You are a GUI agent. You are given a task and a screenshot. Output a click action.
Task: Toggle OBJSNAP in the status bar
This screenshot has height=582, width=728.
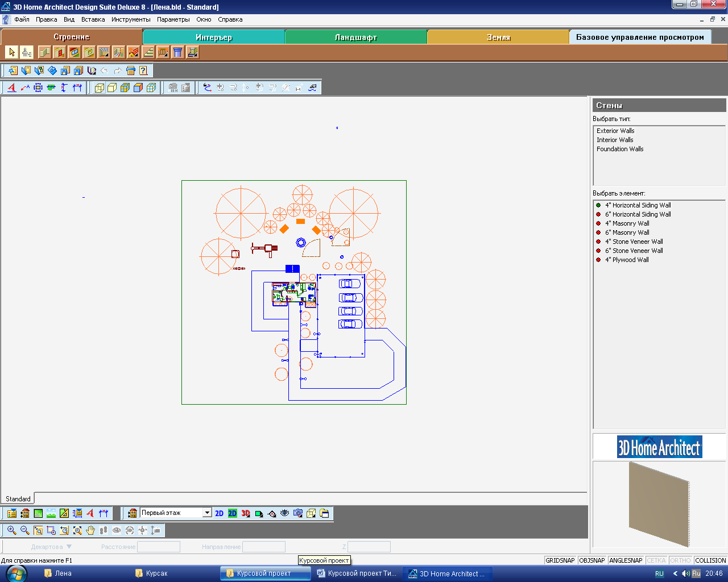[592, 560]
